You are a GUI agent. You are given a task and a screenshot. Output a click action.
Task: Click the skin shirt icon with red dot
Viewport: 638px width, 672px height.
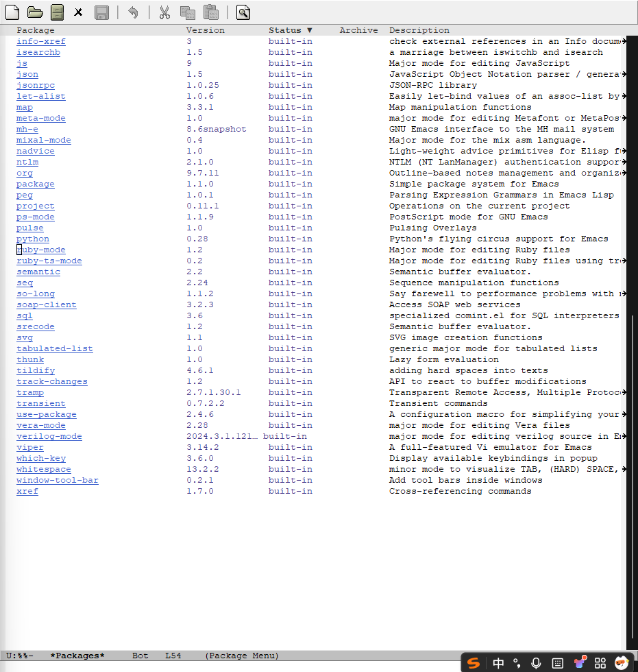pyautogui.click(x=580, y=662)
